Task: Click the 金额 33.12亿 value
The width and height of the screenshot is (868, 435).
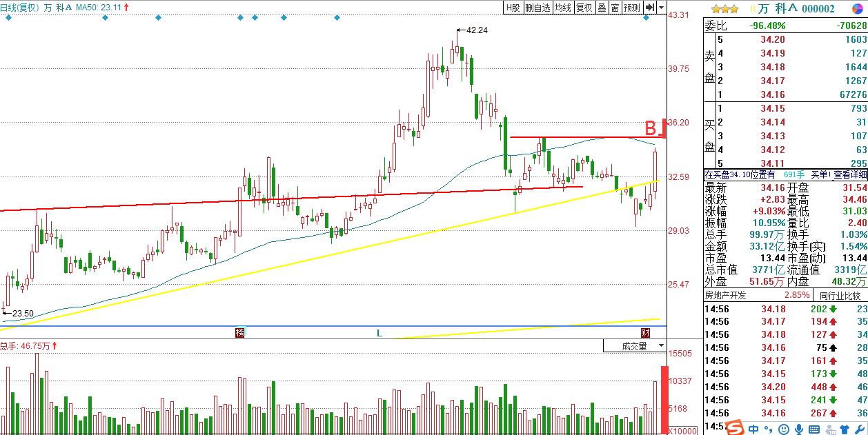Action: pos(767,245)
